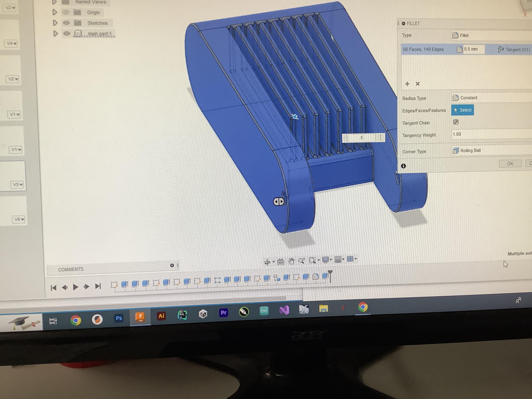
Task: Click the Orbit navigation tool icon
Action: 267,262
